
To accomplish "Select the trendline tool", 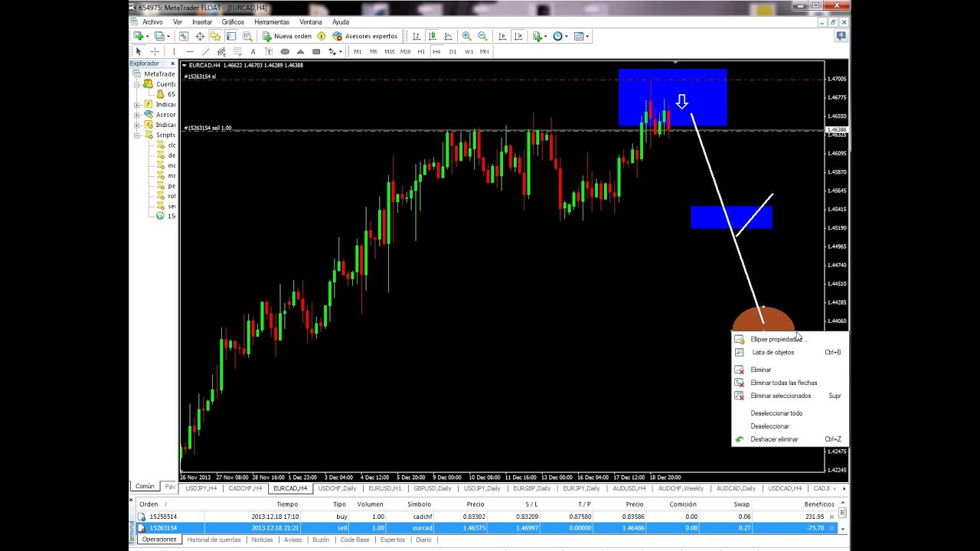I will 205,52.
